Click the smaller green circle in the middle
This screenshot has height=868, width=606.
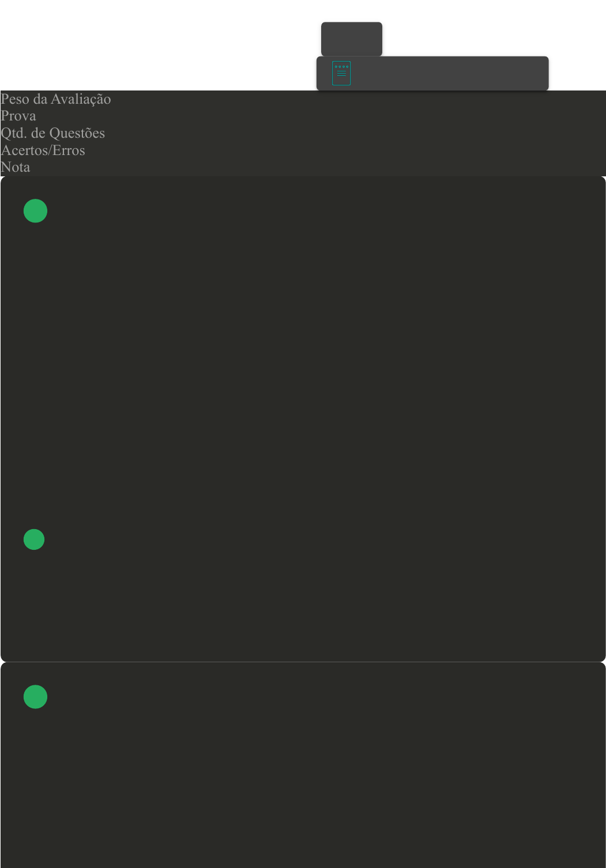(34, 539)
